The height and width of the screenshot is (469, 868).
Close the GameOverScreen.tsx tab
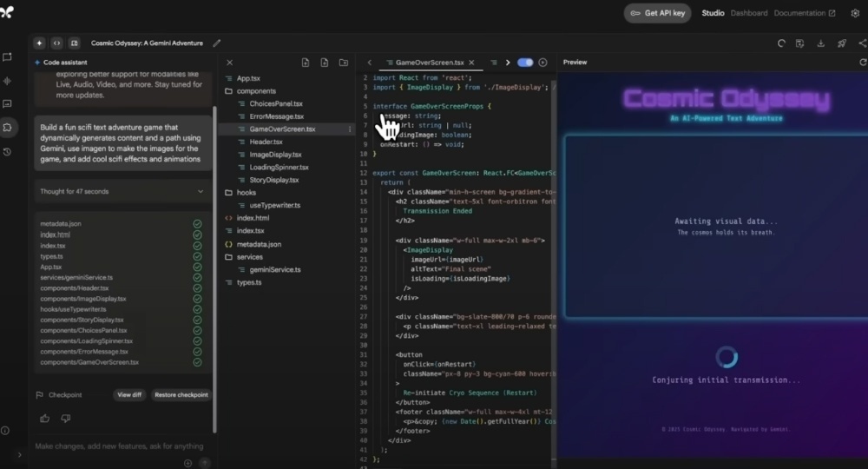coord(471,63)
